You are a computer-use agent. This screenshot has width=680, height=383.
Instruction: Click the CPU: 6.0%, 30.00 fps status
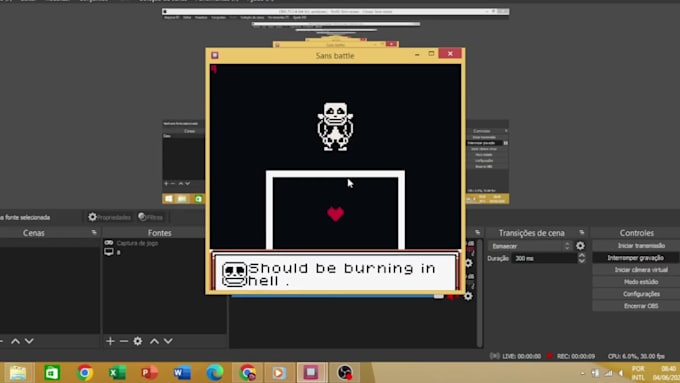click(x=636, y=356)
